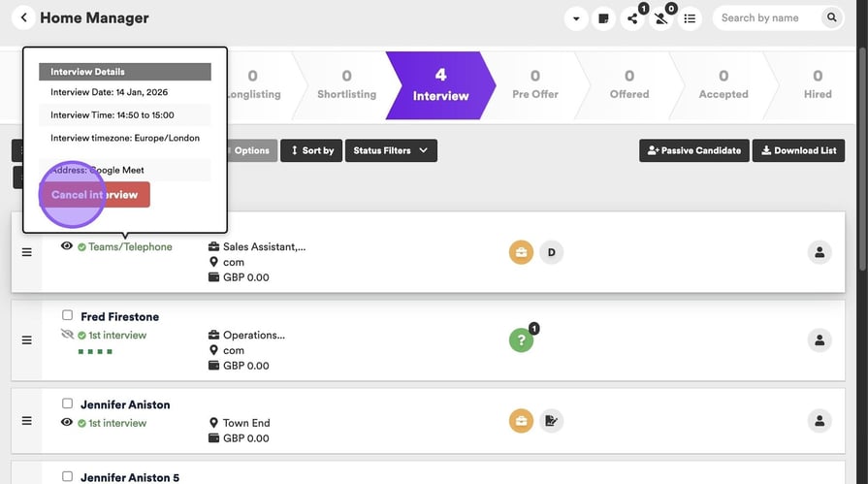Open Fred Firestone's profile person icon
This screenshot has height=484, width=868.
(x=820, y=340)
